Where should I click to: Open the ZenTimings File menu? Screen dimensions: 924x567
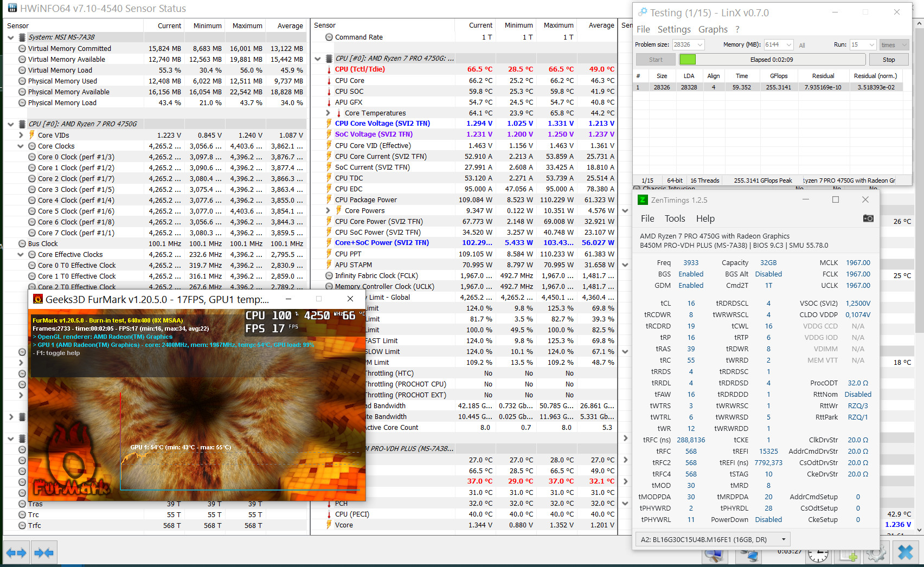click(x=647, y=218)
